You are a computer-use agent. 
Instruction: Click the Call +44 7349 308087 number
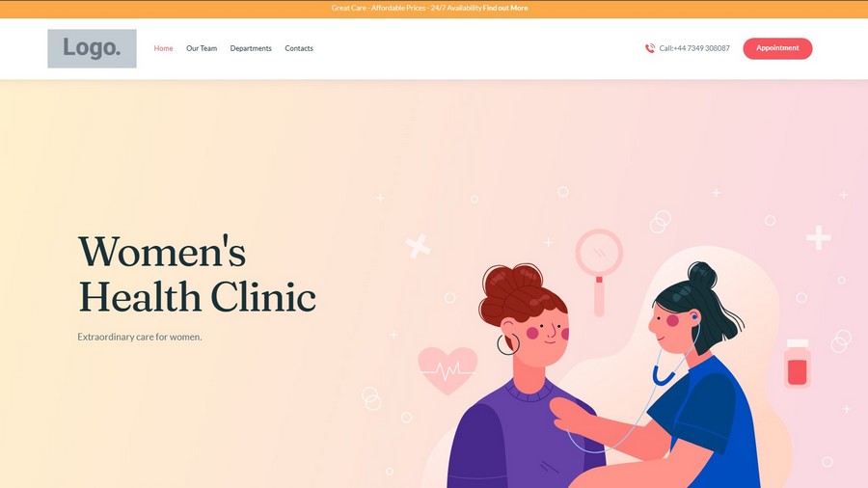pos(694,48)
